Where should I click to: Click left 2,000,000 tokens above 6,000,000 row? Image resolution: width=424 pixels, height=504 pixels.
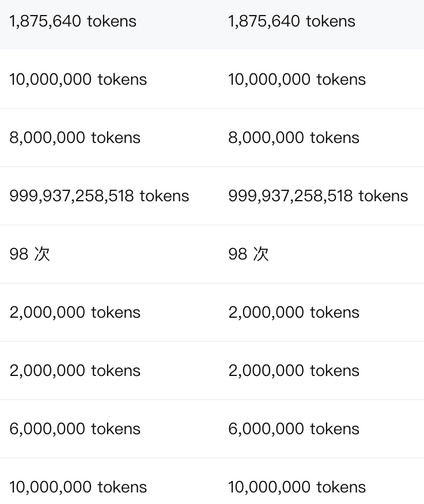(x=75, y=371)
